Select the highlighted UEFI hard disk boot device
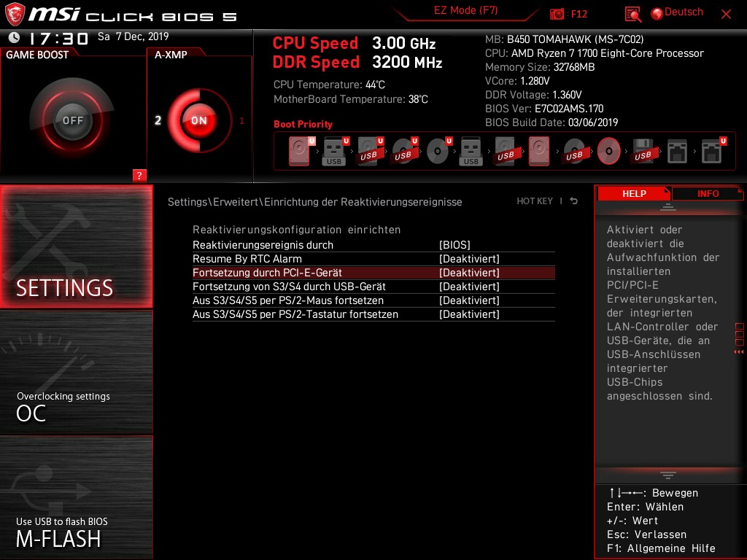747x560 pixels. point(301,152)
